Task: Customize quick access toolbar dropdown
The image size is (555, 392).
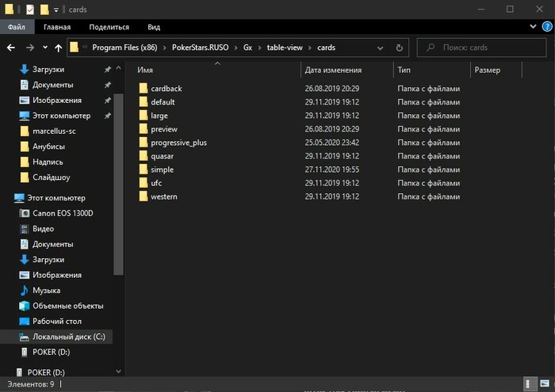Action: 56,10
